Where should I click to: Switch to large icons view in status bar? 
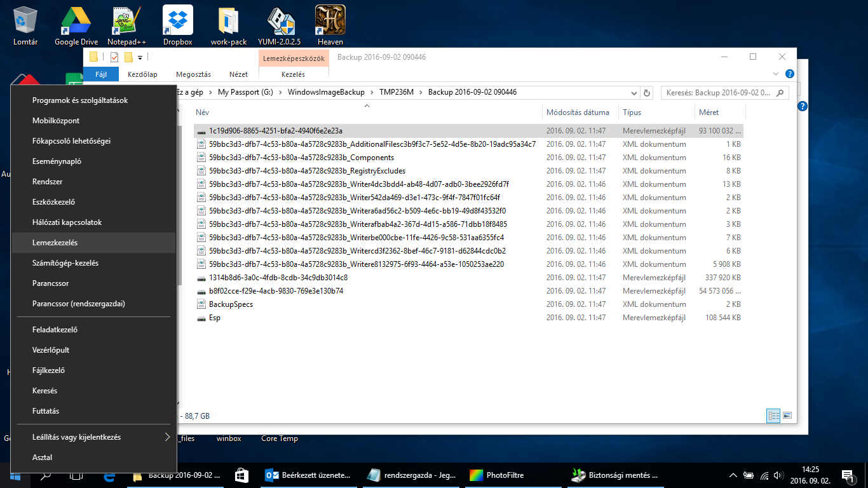point(787,416)
